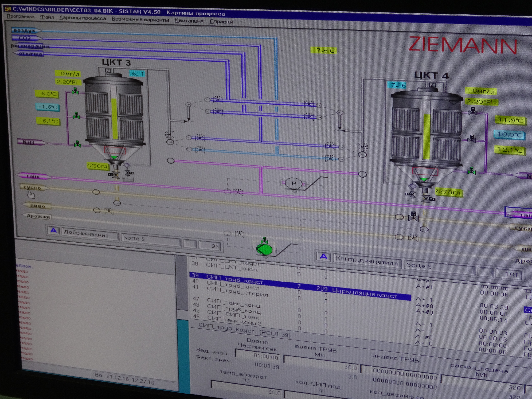Click the cooling valve beside 11.9°C on ЦКТ 4
The height and width of the screenshot is (399, 532).
point(473,111)
